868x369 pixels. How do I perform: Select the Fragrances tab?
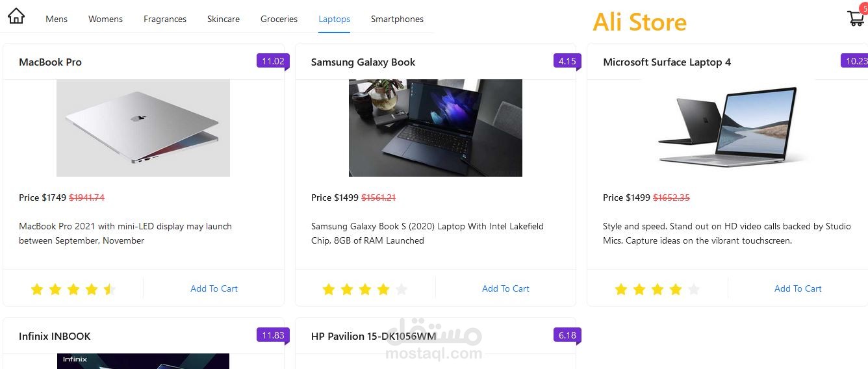[x=165, y=19]
